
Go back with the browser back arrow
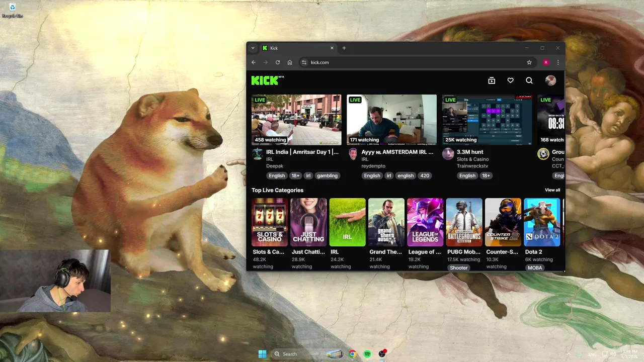pyautogui.click(x=254, y=62)
